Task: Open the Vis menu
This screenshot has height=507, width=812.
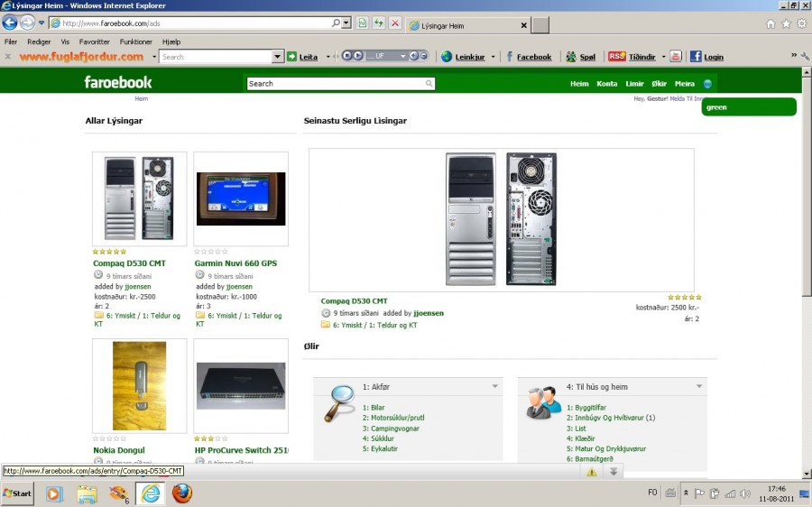Action: [65, 41]
